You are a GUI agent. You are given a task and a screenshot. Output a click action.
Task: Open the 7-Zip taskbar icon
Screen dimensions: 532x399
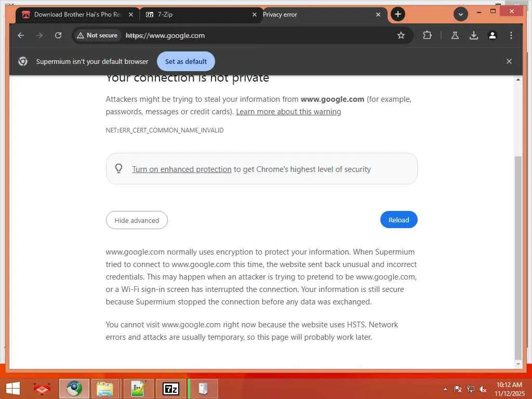tap(170, 389)
